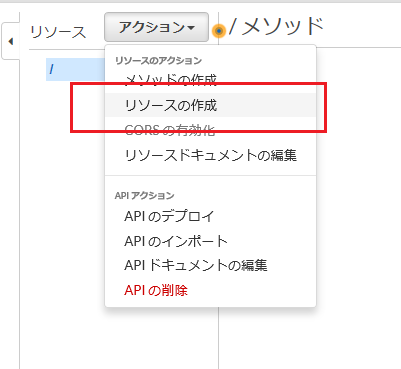The width and height of the screenshot is (401, 369).
Task: Choose リソースの作成 from the menu
Action: 210,105
